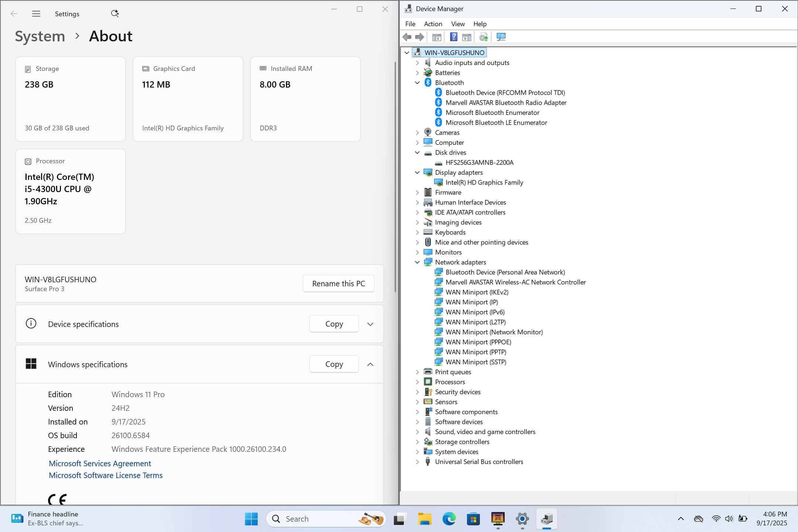Click the Installed RAM 8.00 GB card
Screen dimensions: 798x532
(x=306, y=99)
